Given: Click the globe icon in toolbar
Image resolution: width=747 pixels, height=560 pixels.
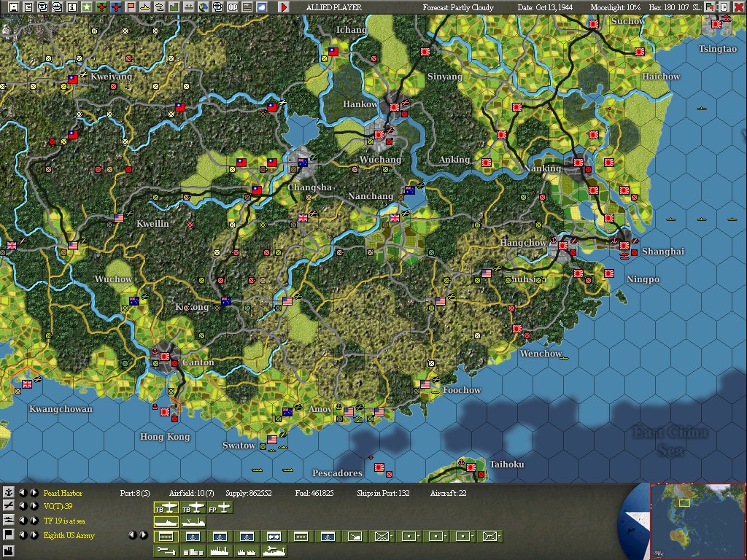Looking at the screenshot, I should pyautogui.click(x=203, y=7).
